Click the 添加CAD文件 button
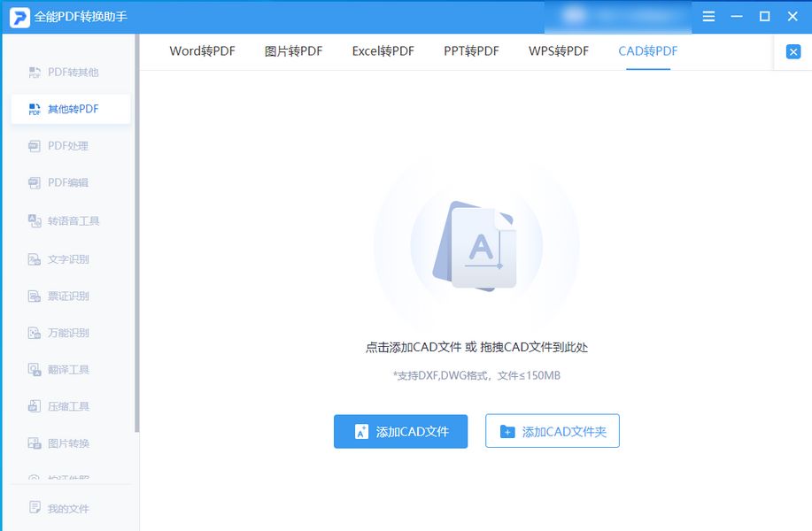Viewport: 812px width, 531px height. (400, 432)
